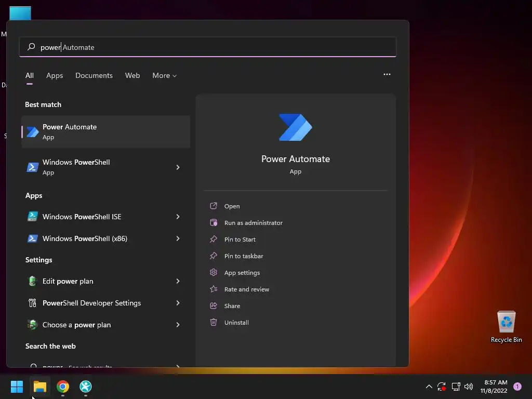Image resolution: width=532 pixels, height=399 pixels.
Task: Click Rate and review option
Action: pos(247,289)
